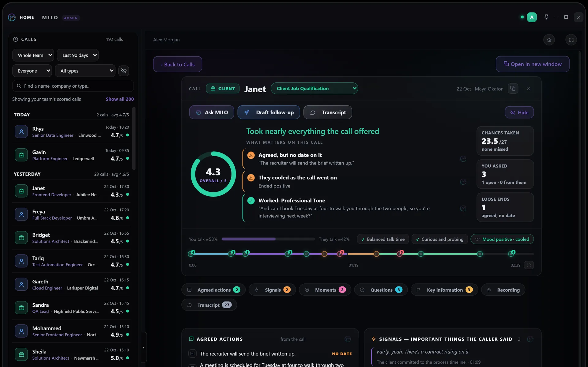Click the copy icon next to Maya Okafor

click(513, 89)
